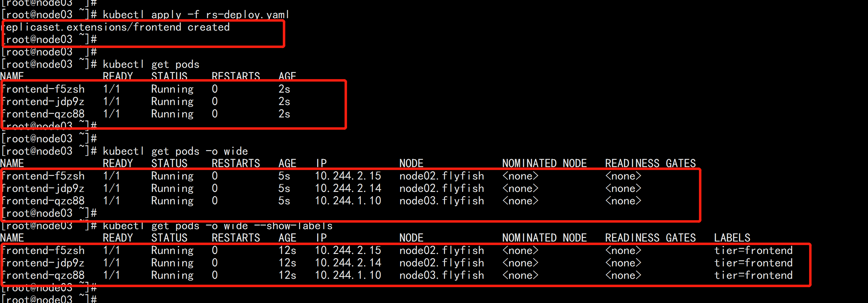Click the LABELS column header
The width and height of the screenshot is (868, 303).
[732, 238]
